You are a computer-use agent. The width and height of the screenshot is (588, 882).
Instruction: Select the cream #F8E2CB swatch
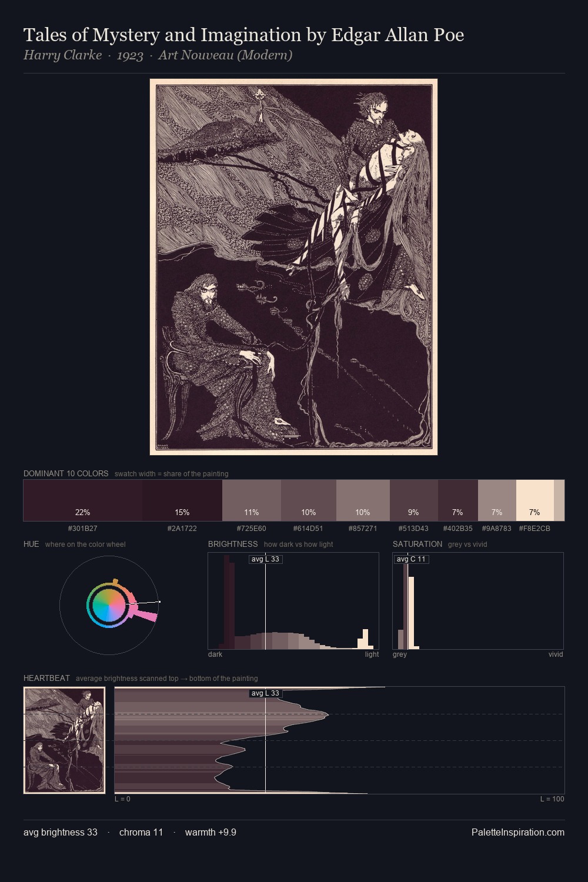535,500
